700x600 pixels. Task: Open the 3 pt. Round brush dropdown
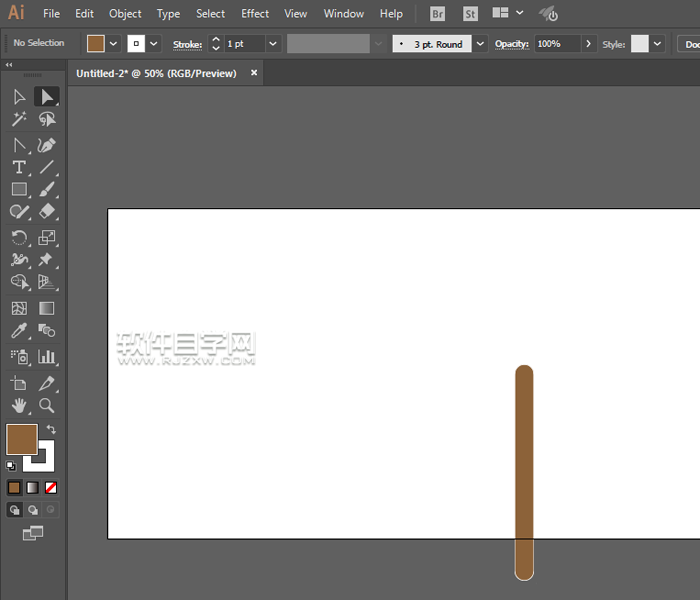[x=481, y=44]
